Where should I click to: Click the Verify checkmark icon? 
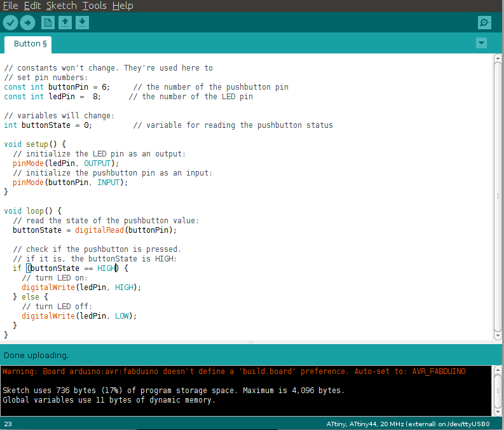click(10, 23)
